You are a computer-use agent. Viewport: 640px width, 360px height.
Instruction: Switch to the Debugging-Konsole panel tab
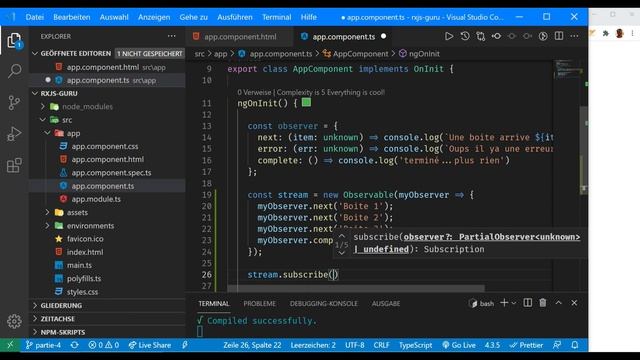pos(324,304)
